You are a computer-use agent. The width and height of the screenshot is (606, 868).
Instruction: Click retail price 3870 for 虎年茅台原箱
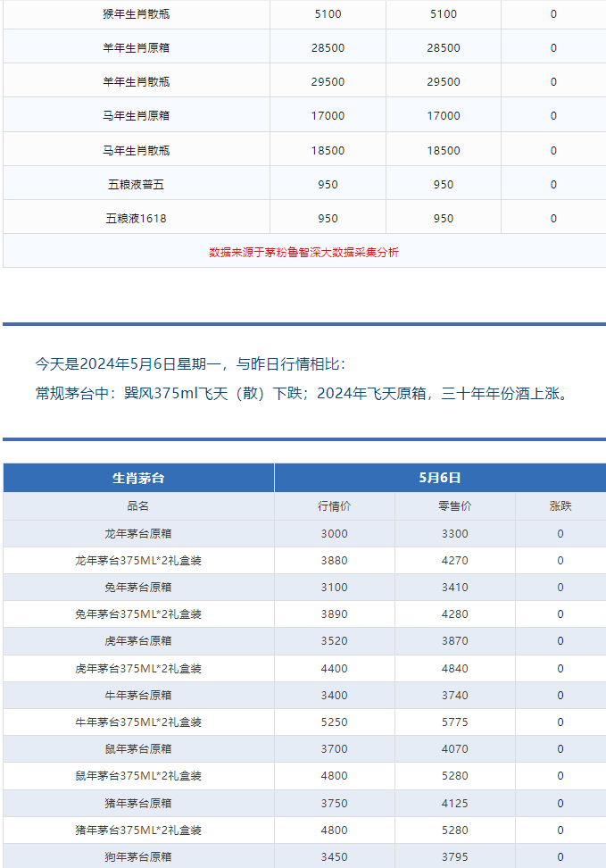[x=455, y=641]
